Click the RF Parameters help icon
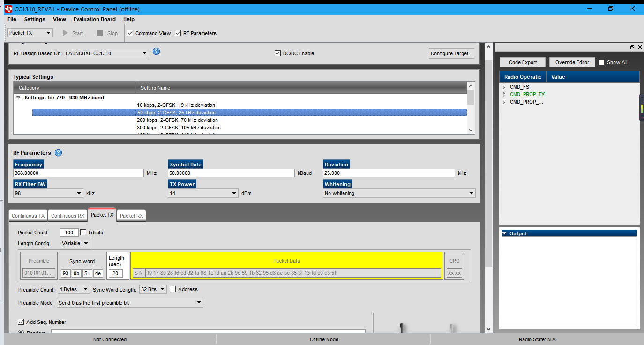 click(x=59, y=153)
